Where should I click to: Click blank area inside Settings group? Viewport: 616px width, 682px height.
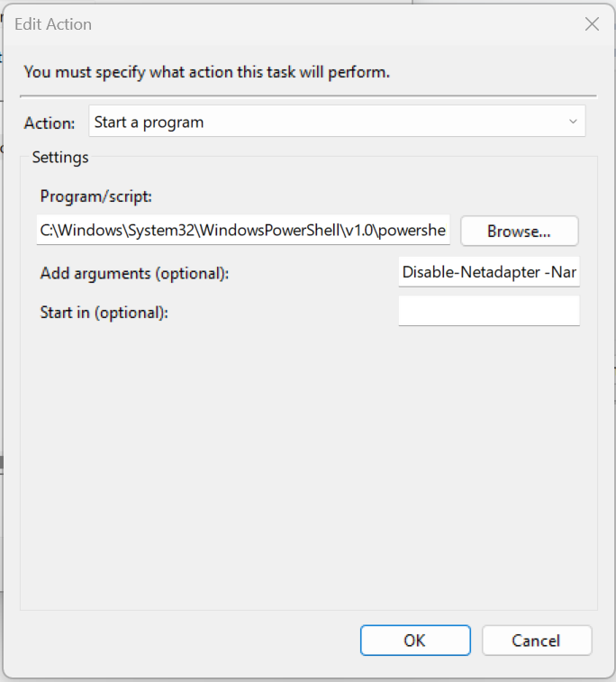tap(309, 468)
